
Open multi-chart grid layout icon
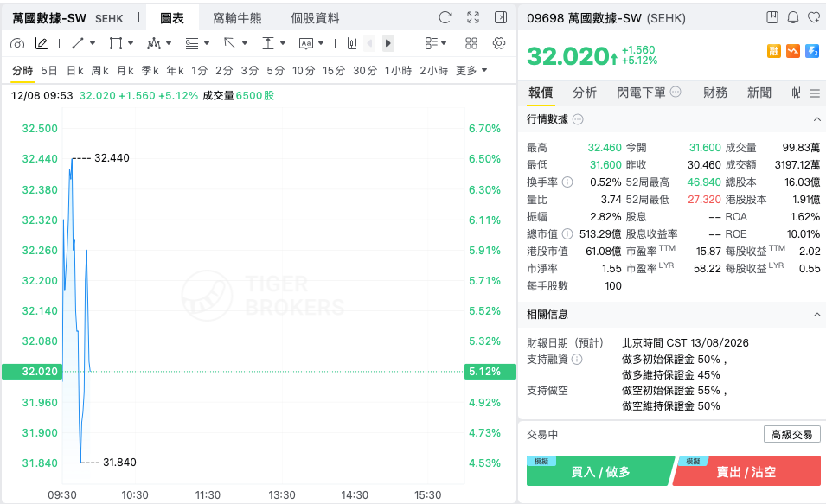tap(471, 43)
